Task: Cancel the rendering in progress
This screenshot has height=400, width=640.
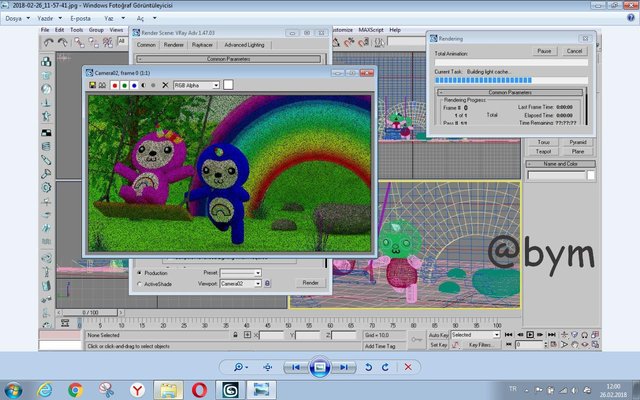Action: (x=574, y=51)
